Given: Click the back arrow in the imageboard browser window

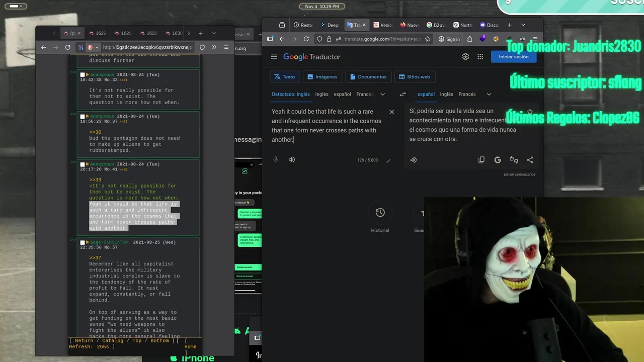Looking at the screenshot, I should click(44, 47).
